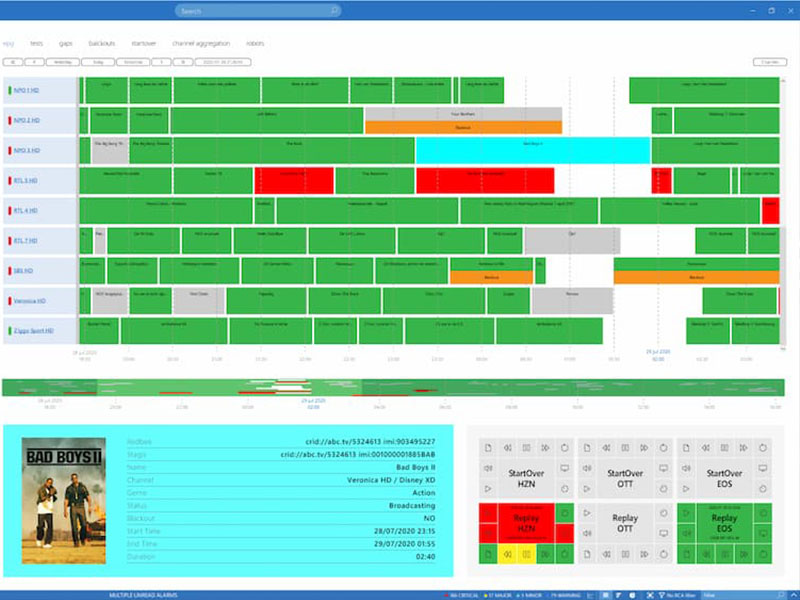Open the blackouts tab
The width and height of the screenshot is (800, 600).
coord(102,43)
